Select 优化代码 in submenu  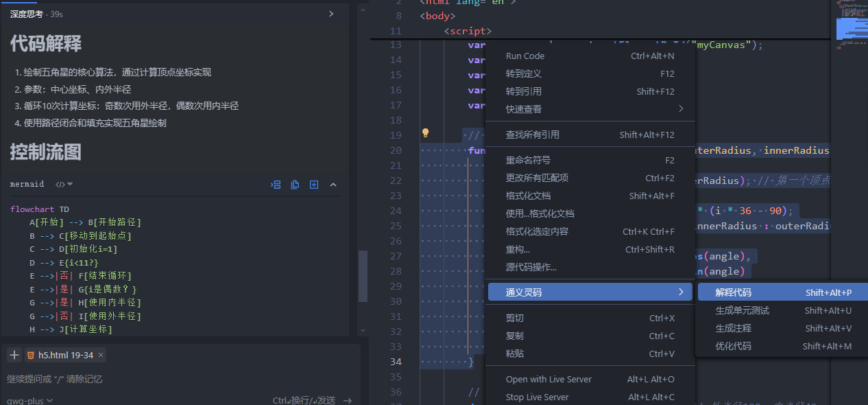pos(783,346)
